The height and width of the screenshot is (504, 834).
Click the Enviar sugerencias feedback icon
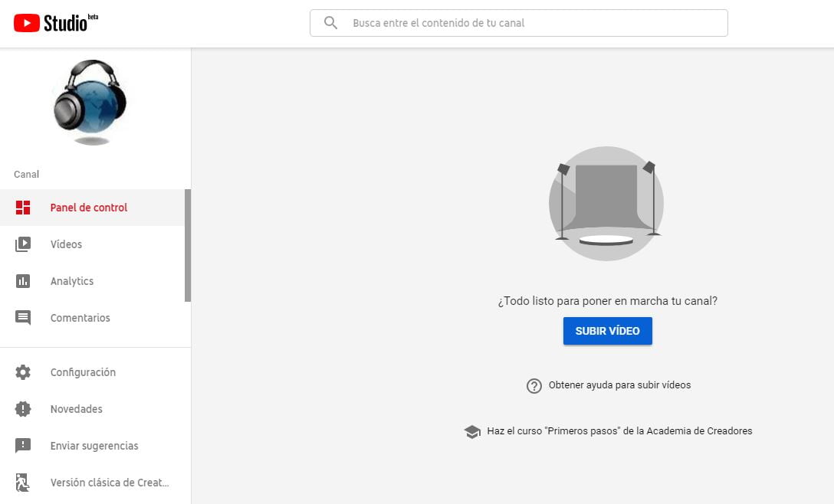coord(23,446)
